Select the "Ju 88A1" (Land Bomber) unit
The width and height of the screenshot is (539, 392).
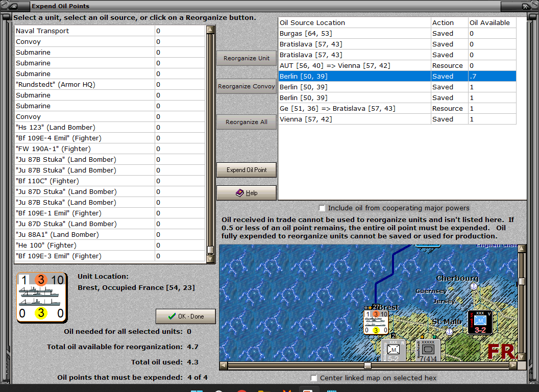click(x=110, y=235)
